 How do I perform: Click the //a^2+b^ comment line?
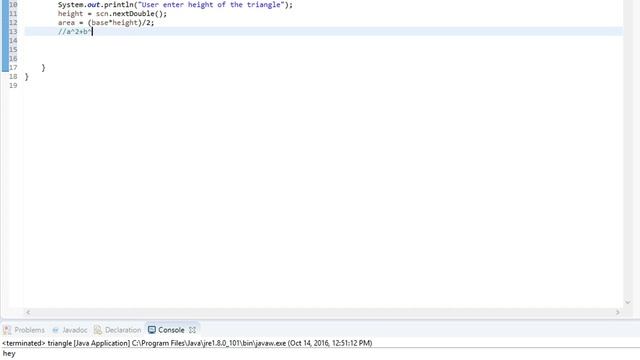point(75,32)
